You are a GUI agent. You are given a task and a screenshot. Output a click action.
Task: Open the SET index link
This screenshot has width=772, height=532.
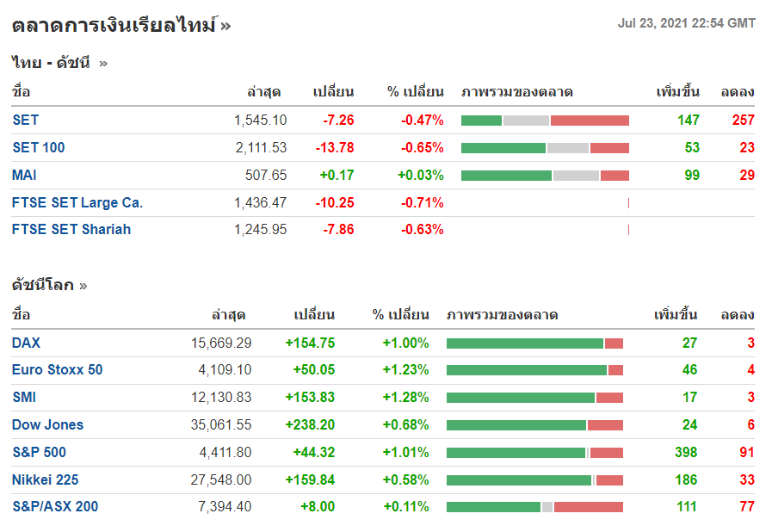26,120
